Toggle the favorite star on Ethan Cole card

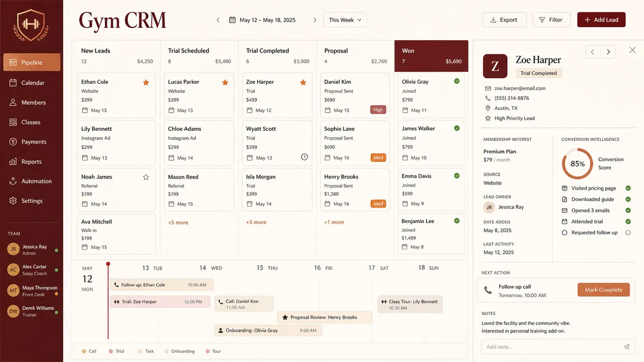[146, 82]
